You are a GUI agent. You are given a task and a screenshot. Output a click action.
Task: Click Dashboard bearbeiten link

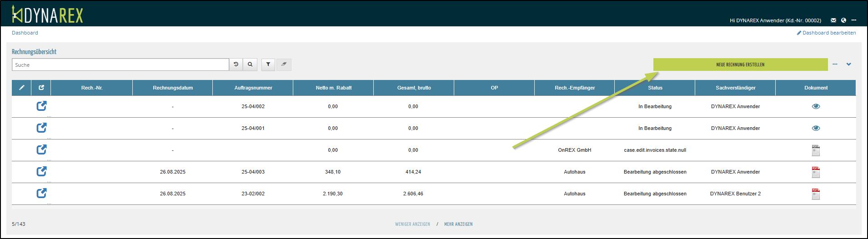826,33
